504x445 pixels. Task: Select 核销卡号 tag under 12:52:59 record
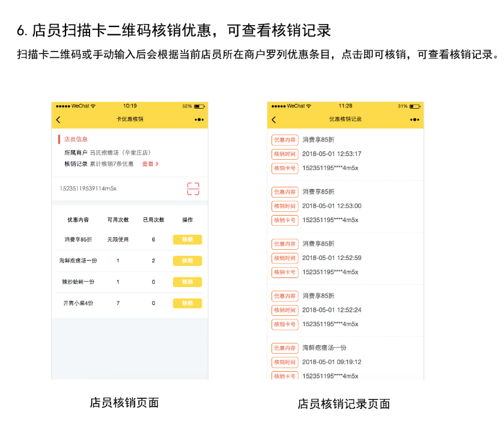point(285,272)
